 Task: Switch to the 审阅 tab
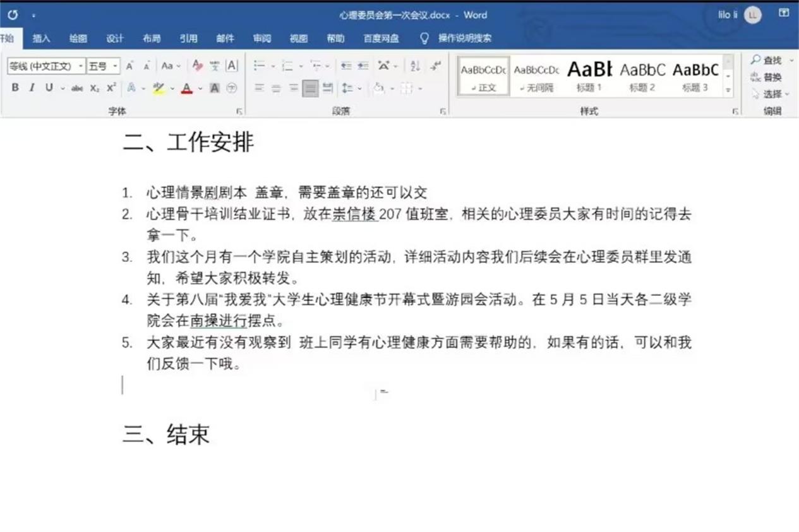pyautogui.click(x=262, y=38)
